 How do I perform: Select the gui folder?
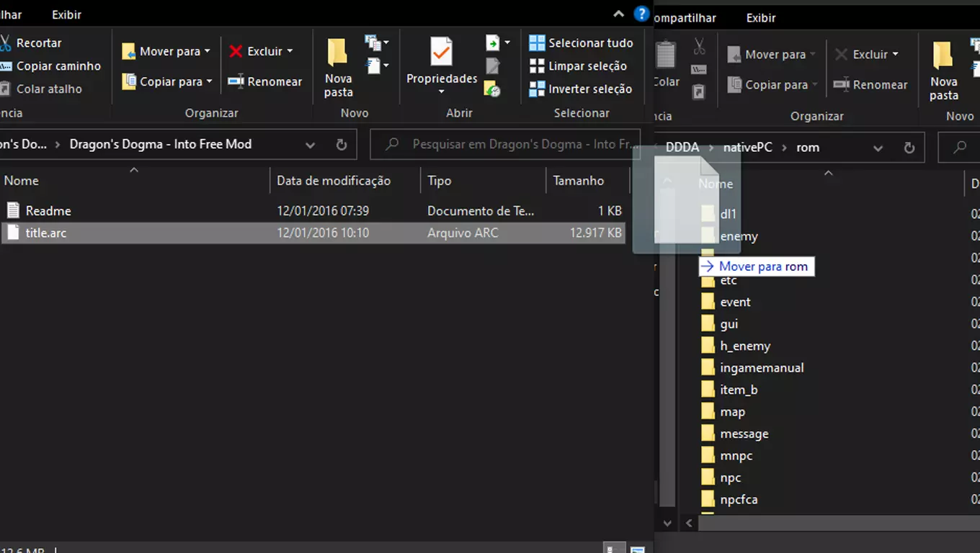click(x=729, y=324)
